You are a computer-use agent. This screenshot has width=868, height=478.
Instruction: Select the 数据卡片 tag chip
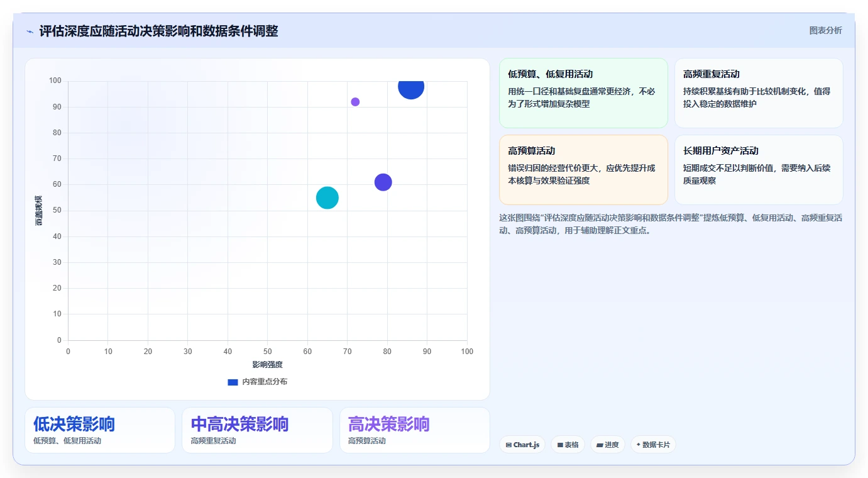click(x=653, y=445)
